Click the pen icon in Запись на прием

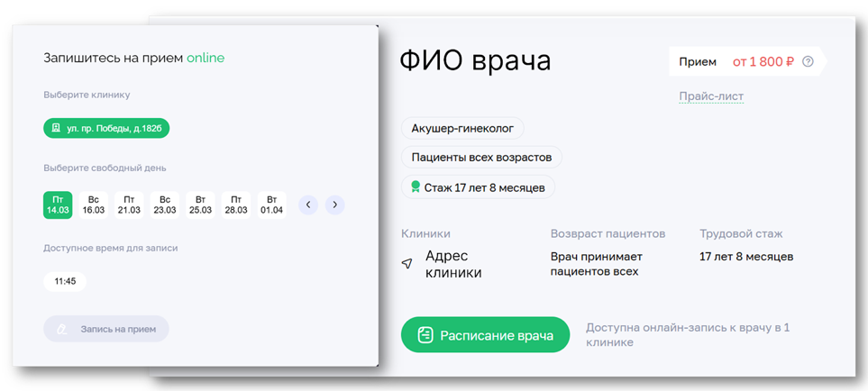[62, 330]
